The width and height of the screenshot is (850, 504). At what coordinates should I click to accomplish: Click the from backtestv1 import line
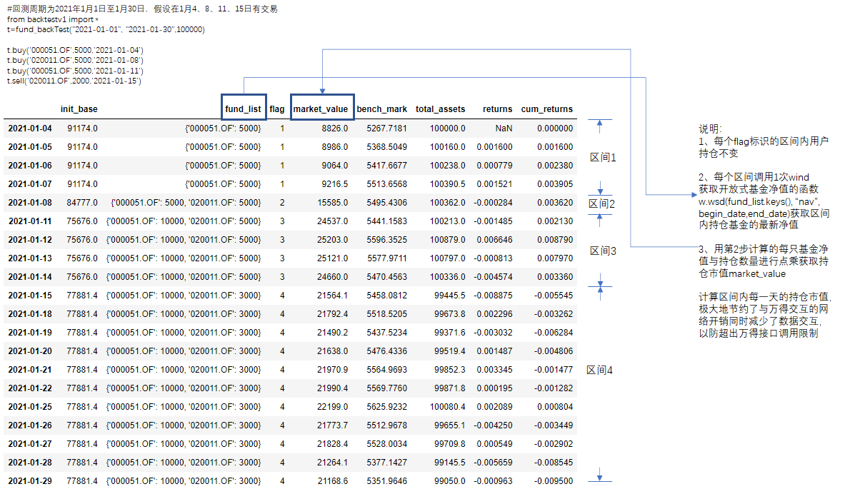[x=51, y=19]
